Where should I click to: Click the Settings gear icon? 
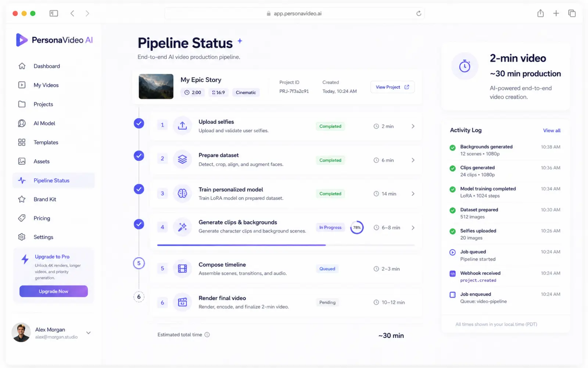22,237
